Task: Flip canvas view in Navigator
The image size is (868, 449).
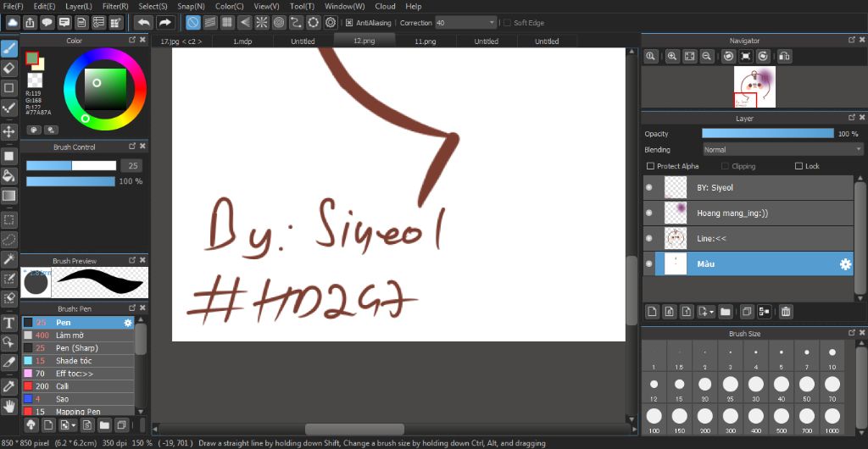Action: (x=784, y=57)
